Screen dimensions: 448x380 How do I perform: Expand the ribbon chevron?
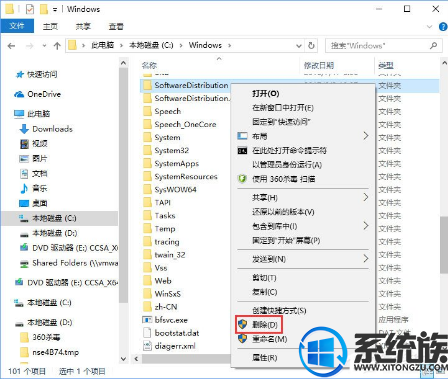click(x=430, y=27)
